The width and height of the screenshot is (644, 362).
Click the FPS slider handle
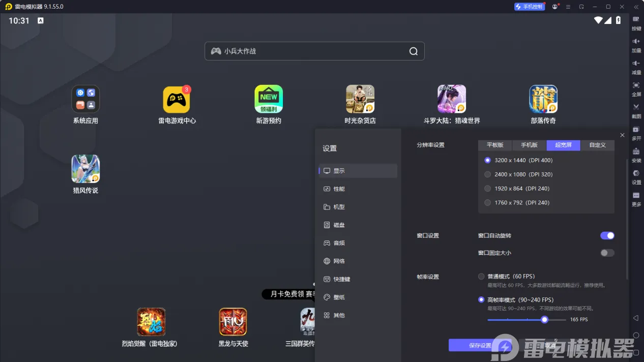pyautogui.click(x=545, y=320)
